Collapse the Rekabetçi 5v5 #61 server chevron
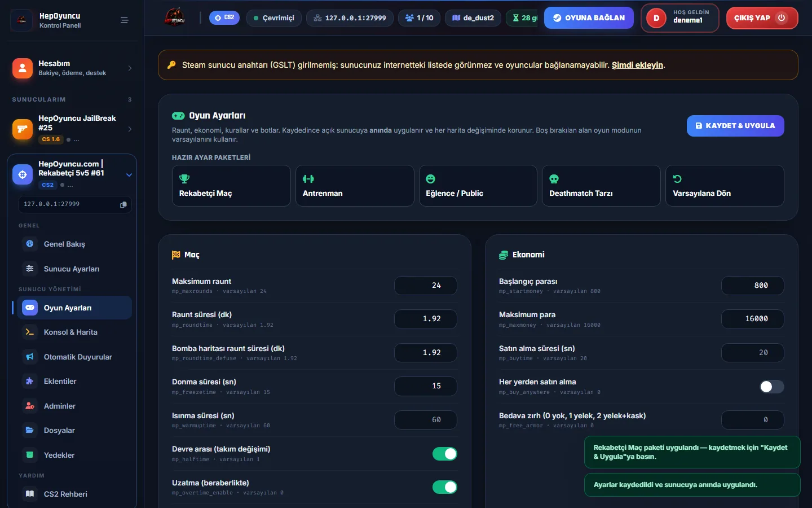The height and width of the screenshot is (508, 812). [129, 175]
